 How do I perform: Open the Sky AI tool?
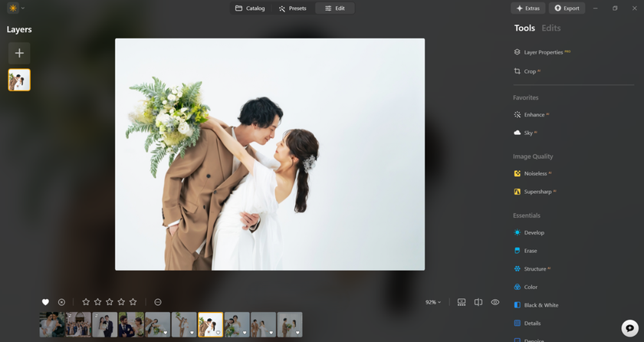tap(525, 133)
